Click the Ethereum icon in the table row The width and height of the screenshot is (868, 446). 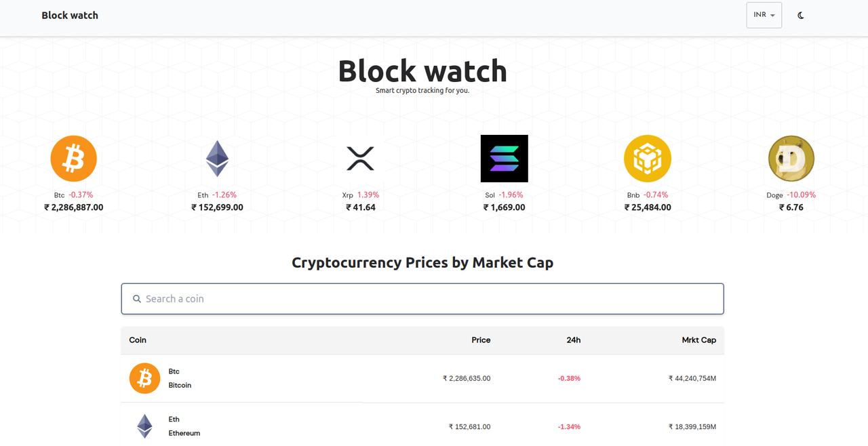[144, 426]
